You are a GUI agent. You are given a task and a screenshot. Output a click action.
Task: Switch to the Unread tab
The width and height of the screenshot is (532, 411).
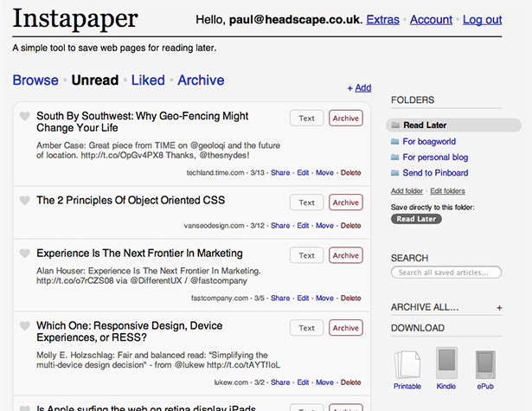point(95,80)
